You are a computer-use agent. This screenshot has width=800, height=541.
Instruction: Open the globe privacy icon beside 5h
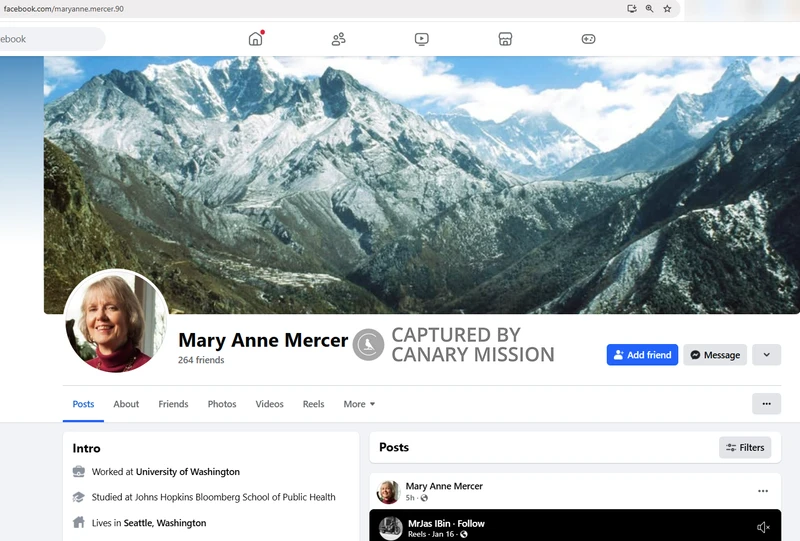tap(424, 498)
